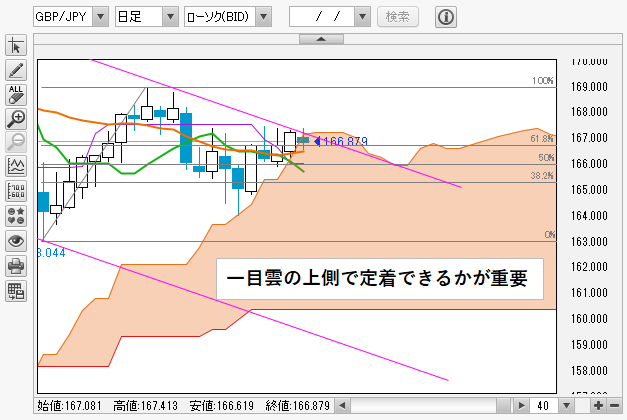Toggle the Fibonacci percentage levels tool
Screen dimensions: 627x420
(16, 191)
